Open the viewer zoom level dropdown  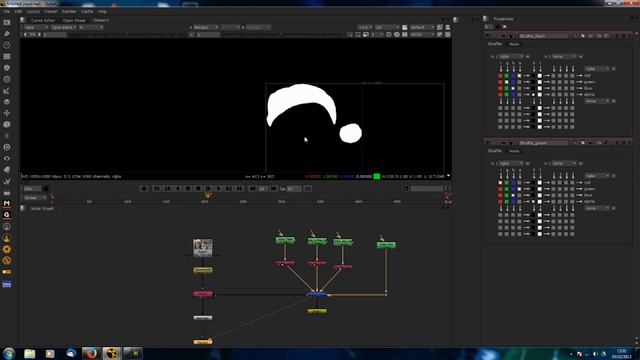point(365,27)
